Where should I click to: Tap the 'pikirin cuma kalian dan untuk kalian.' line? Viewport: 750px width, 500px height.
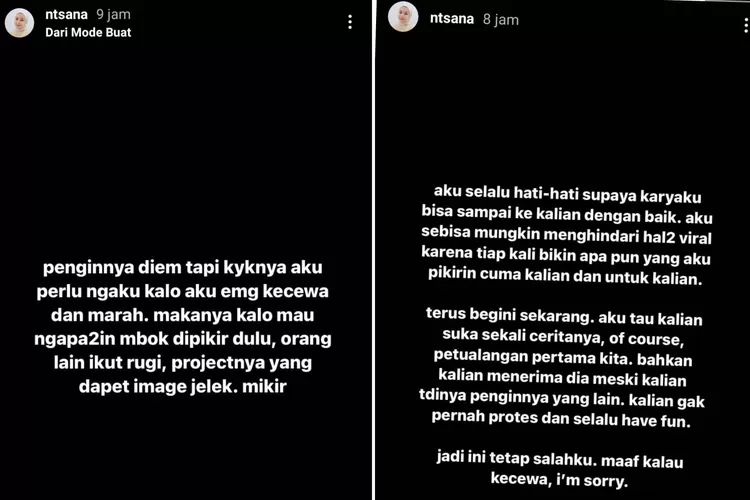pos(565,276)
